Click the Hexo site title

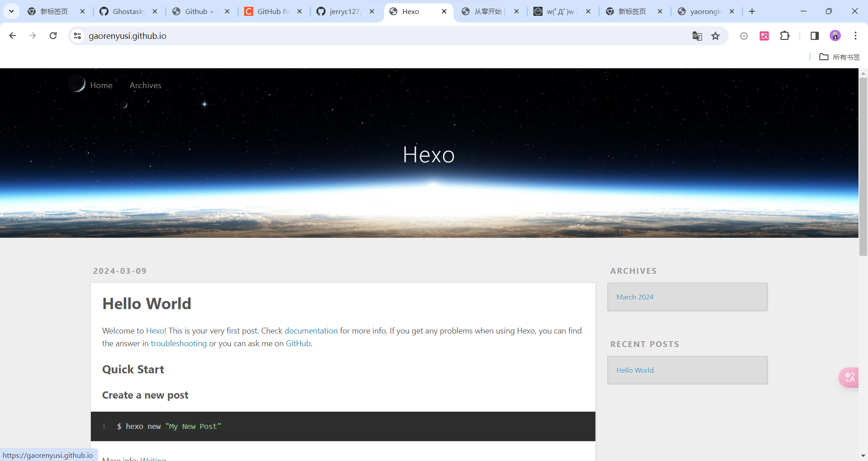pos(429,155)
